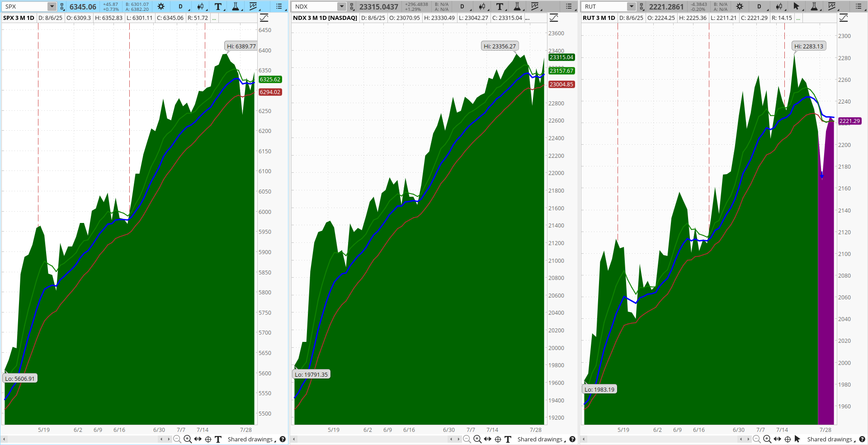Select the drawing patterns icon on SPX toolbar
The height and width of the screenshot is (445, 868).
[x=254, y=7]
